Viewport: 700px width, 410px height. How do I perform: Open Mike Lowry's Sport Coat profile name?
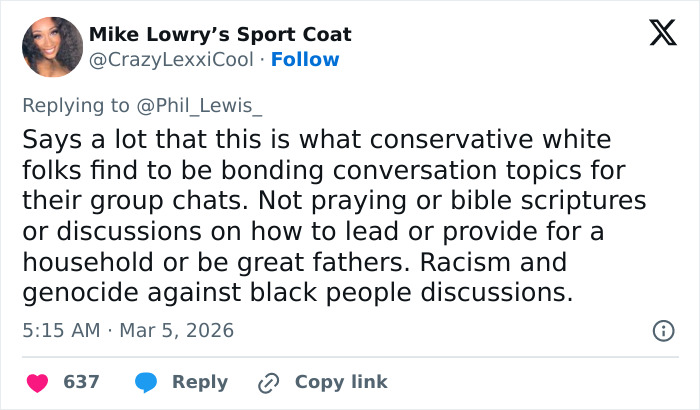click(220, 35)
